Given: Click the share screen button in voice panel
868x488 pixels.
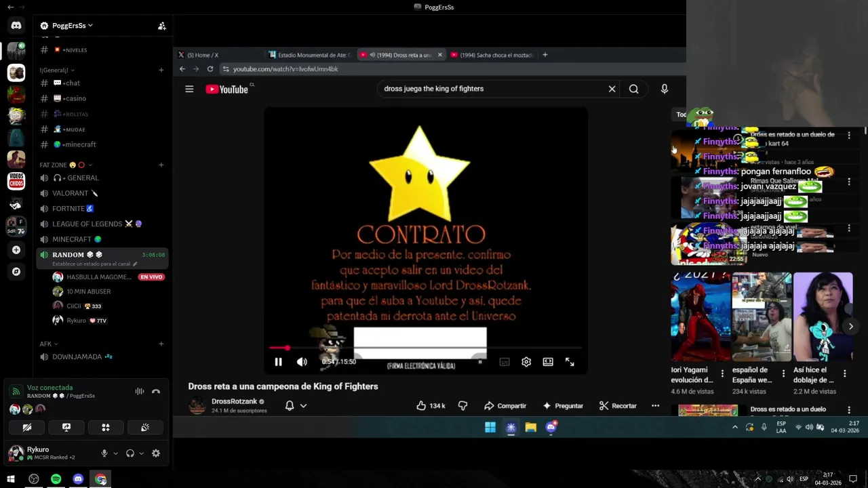Looking at the screenshot, I should (66, 428).
